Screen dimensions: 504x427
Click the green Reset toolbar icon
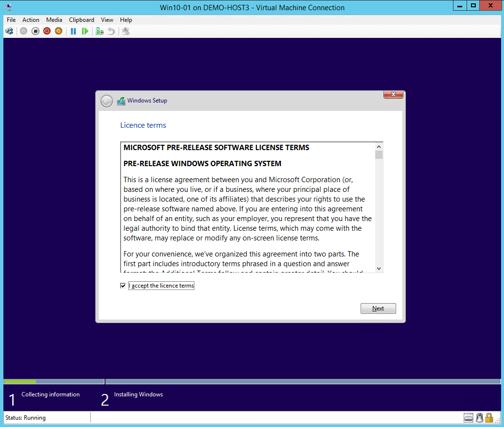[85, 31]
